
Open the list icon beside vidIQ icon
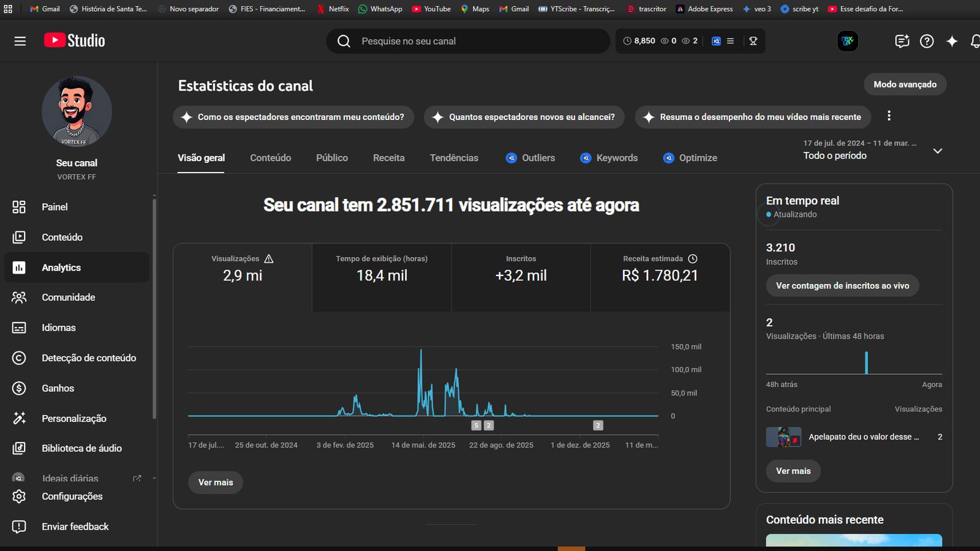click(730, 41)
